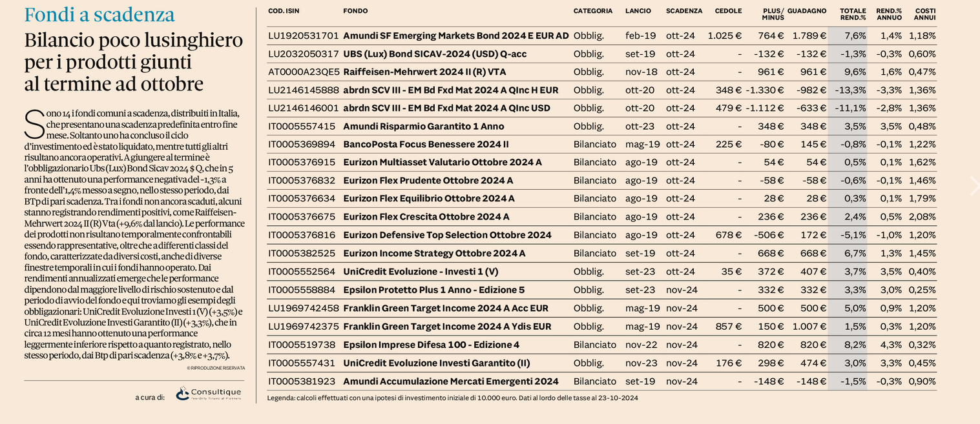Click fund 'Eurizon Flex Equilibrio Ottobre 2024 A'
The image size is (980, 424).
(429, 199)
